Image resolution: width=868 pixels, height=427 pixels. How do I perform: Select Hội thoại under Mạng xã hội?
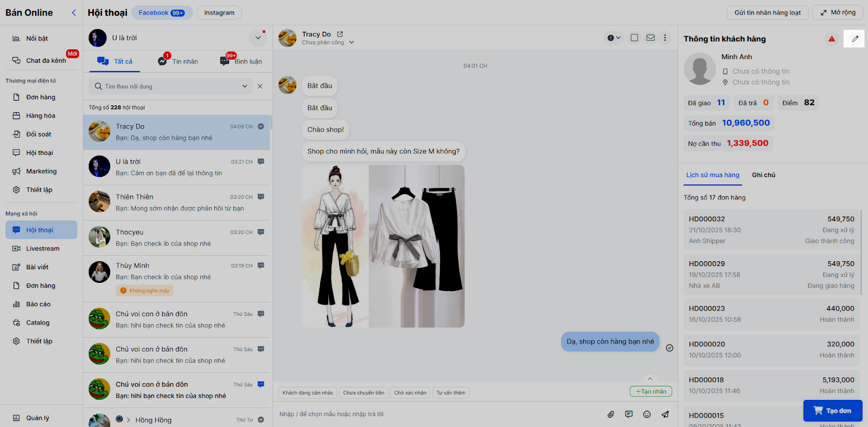[41, 230]
